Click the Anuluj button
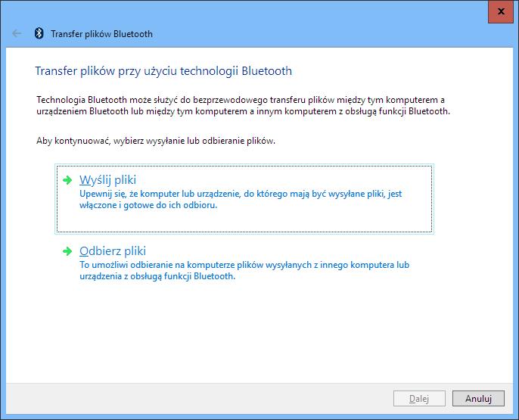 478,399
